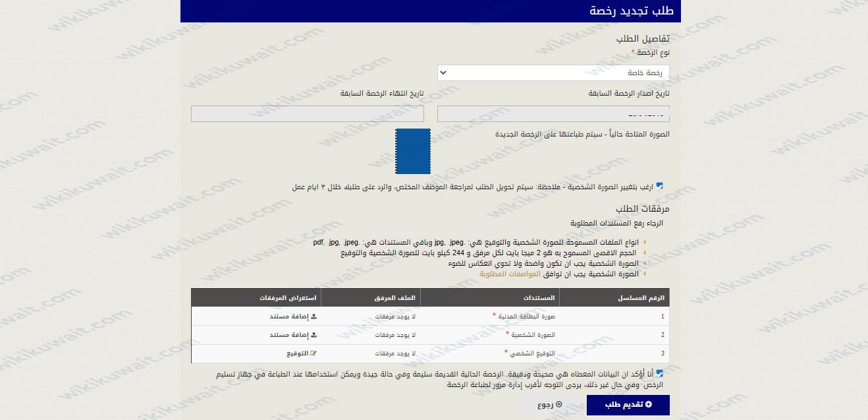868x420 pixels.
Task: Check the data confirmation checkbox at bottom
Action: (x=659, y=373)
